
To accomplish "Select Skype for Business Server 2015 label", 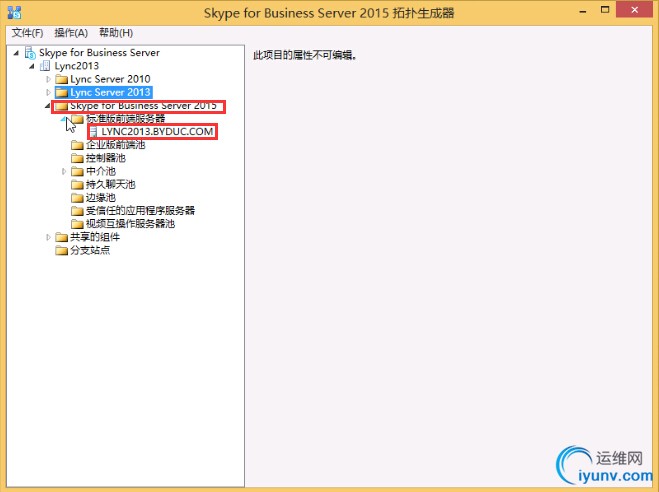I will [143, 106].
